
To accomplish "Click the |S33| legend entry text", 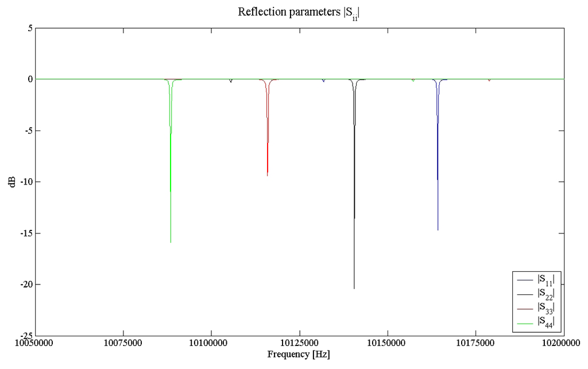I will point(546,307).
